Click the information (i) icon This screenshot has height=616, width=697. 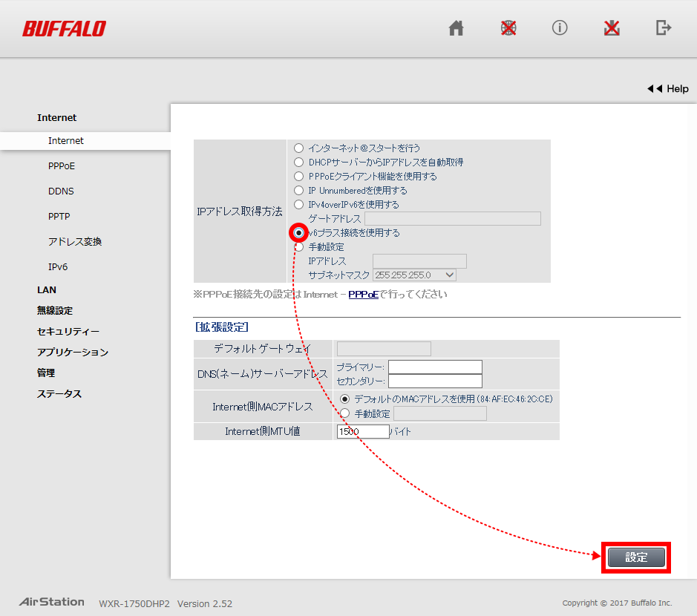[x=560, y=28]
